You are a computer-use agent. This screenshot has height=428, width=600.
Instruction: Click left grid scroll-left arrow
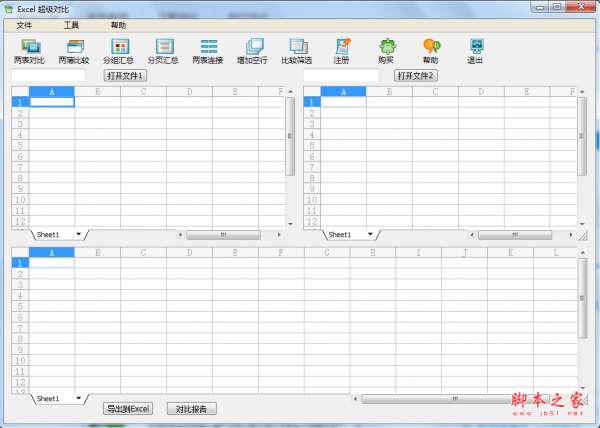pyautogui.click(x=180, y=235)
